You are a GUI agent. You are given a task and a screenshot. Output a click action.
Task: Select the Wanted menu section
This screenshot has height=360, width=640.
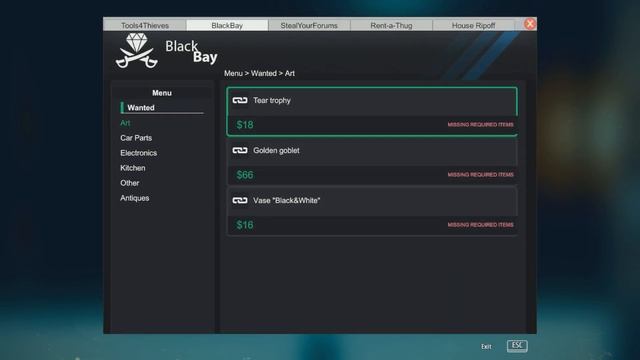tap(162, 108)
